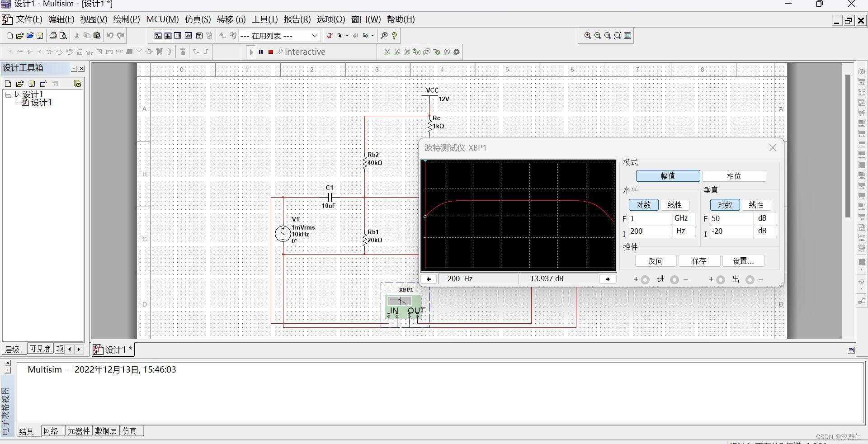Screen dimensions: 868x444
Task: Click the 反向 button in Bode plotter
Action: pos(656,261)
